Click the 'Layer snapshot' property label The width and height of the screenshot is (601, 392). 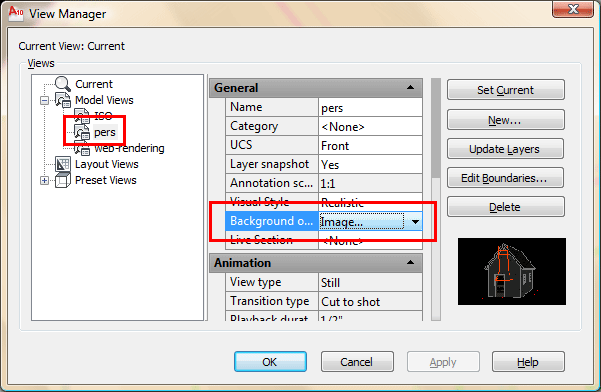[269, 164]
